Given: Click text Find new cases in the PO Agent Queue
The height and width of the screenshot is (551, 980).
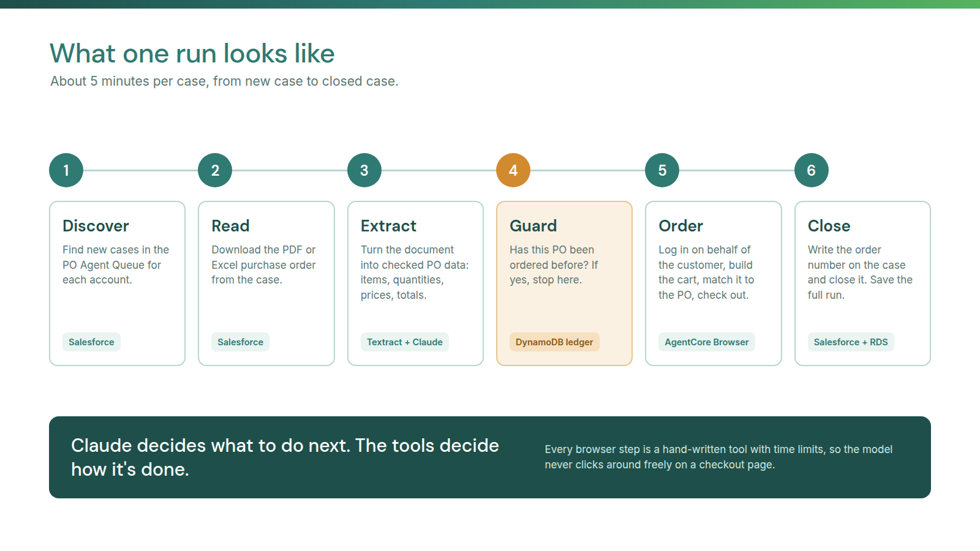Looking at the screenshot, I should pos(116,264).
